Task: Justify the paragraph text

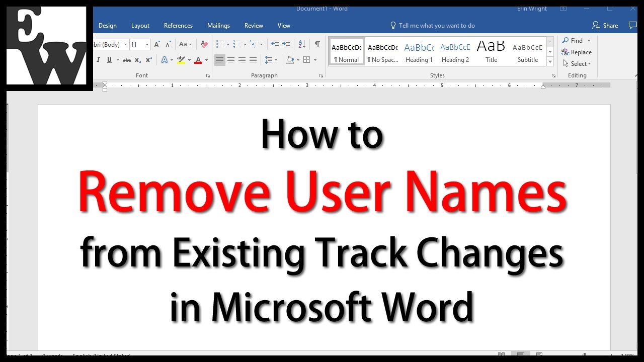Action: (x=253, y=60)
